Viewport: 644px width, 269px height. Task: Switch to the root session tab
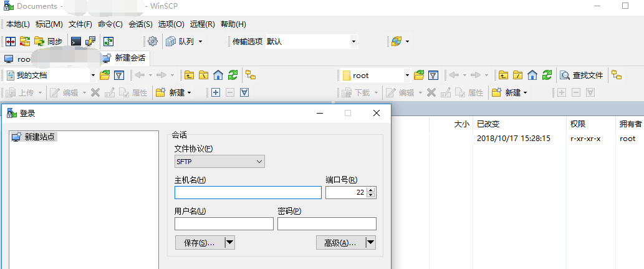point(24,59)
